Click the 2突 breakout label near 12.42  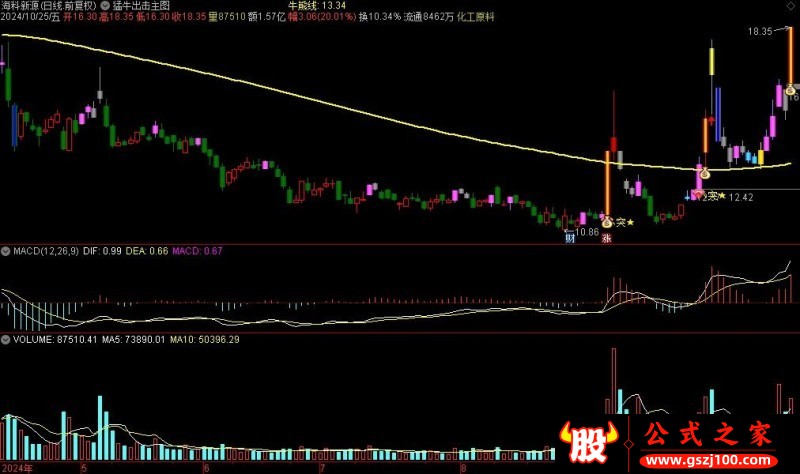710,196
